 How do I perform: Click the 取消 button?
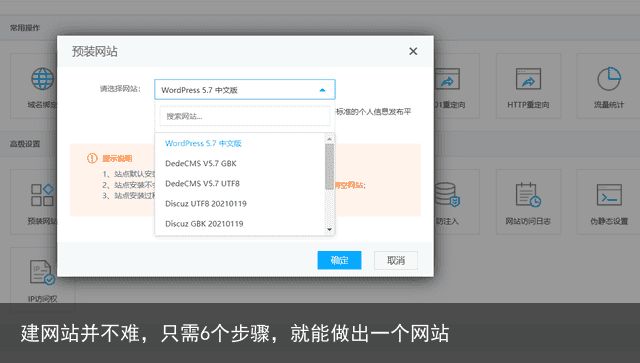point(396,261)
